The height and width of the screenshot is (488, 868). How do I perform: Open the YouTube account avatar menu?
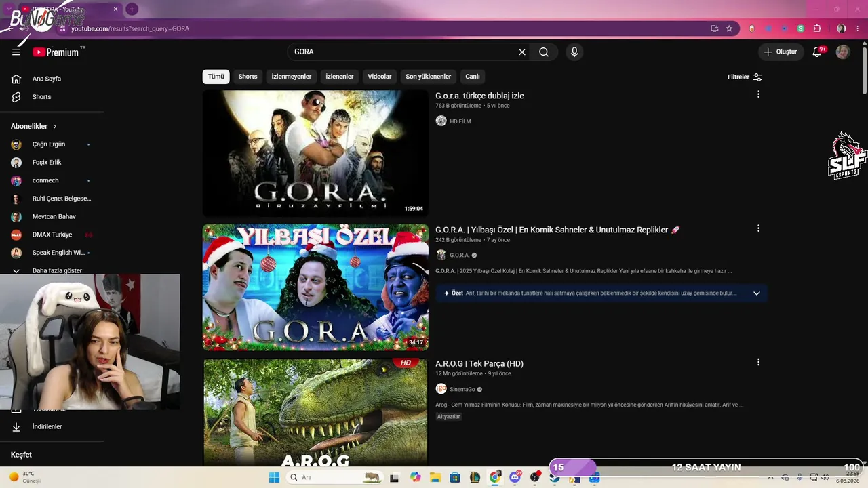click(x=843, y=52)
